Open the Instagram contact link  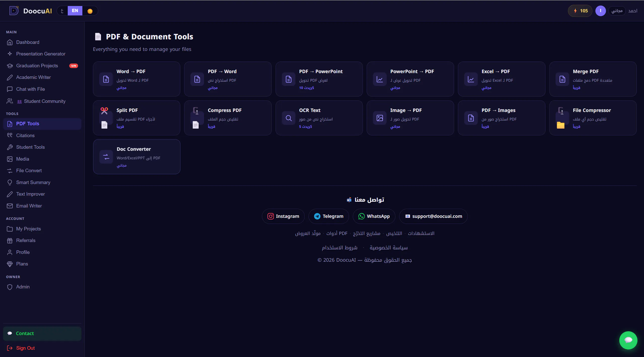(x=283, y=216)
